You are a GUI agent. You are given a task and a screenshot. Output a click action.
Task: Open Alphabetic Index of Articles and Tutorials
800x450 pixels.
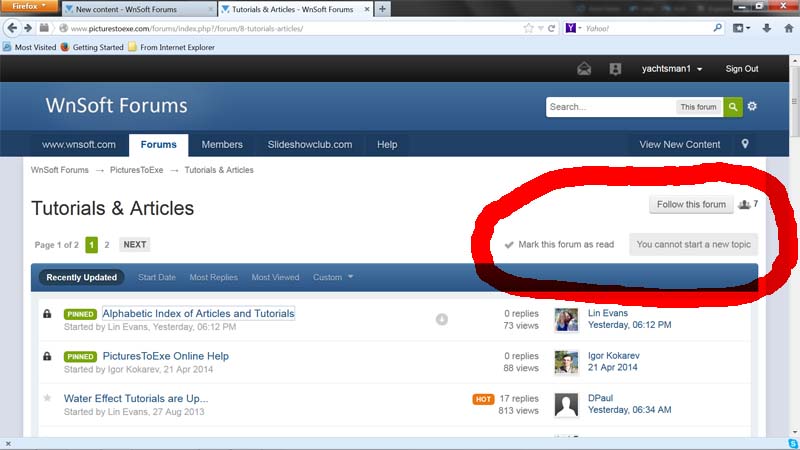pos(198,314)
